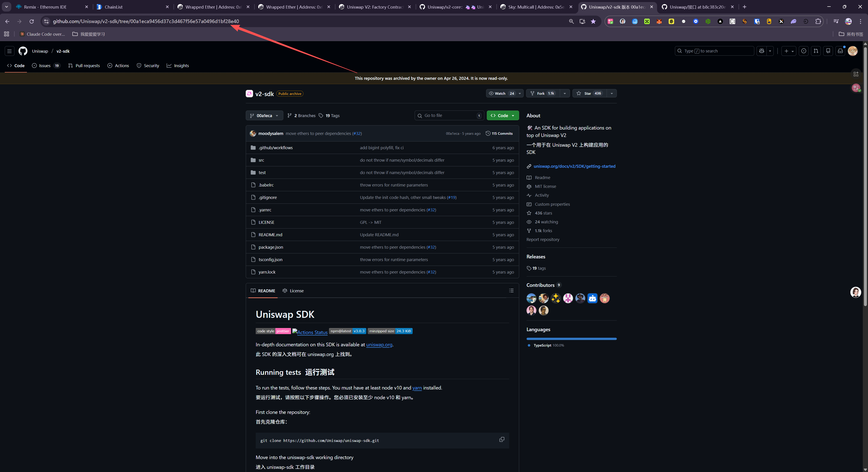Open the src folder

coord(261,160)
